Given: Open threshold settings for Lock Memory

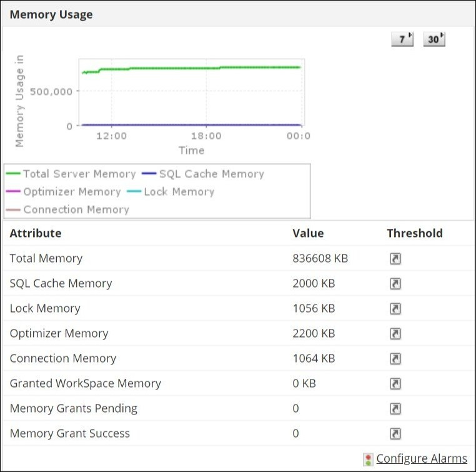Looking at the screenshot, I should point(395,309).
